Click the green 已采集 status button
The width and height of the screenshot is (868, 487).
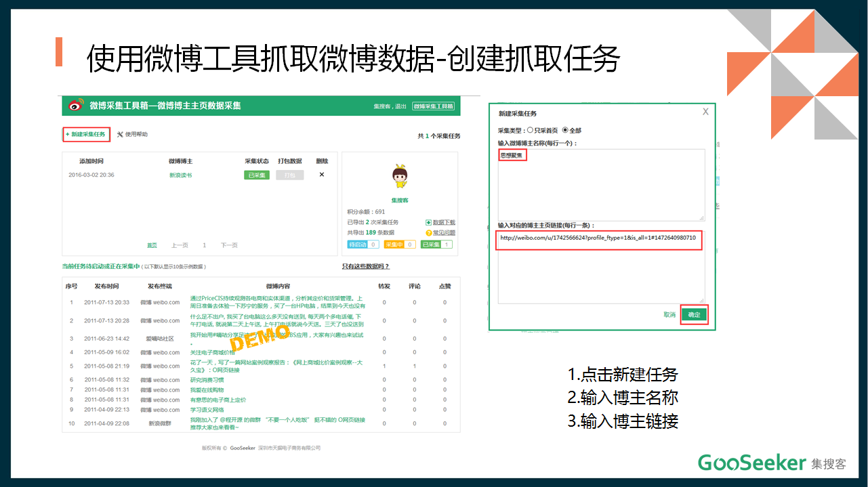pyautogui.click(x=257, y=175)
